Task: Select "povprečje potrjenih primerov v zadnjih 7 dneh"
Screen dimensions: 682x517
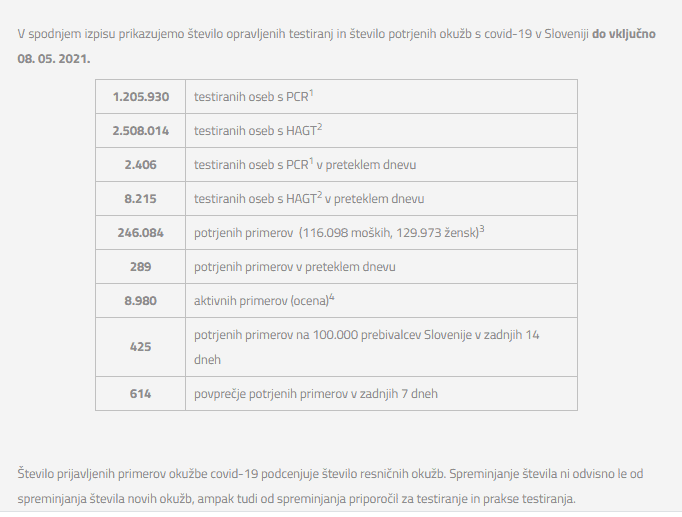Action: [315, 393]
